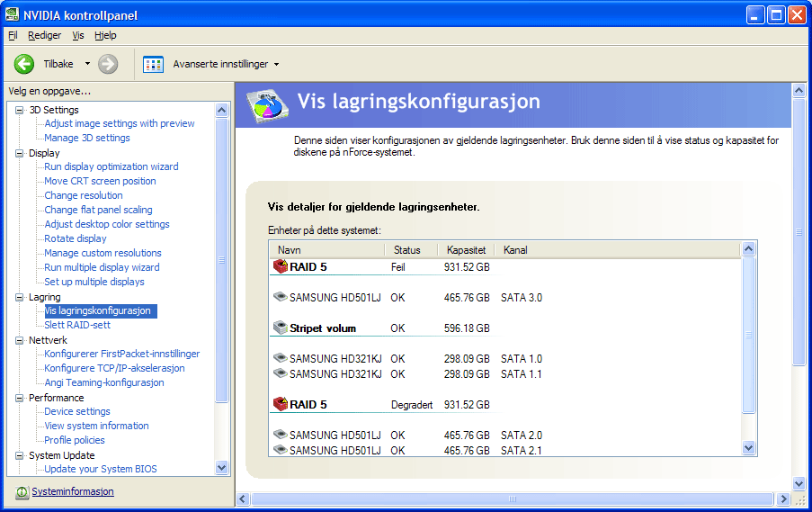This screenshot has height=512, width=812.
Task: Open Konfigurerer FirstPacket-innstillinger
Action: pos(121,354)
